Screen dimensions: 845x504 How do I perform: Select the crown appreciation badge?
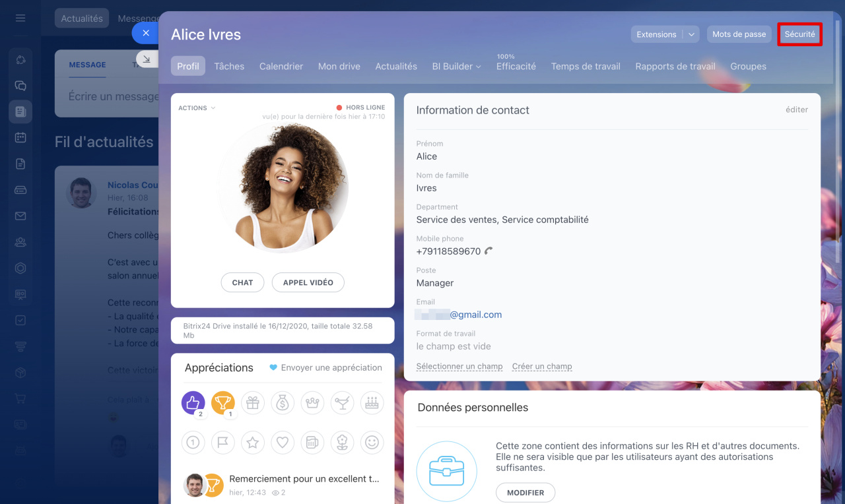(x=312, y=403)
